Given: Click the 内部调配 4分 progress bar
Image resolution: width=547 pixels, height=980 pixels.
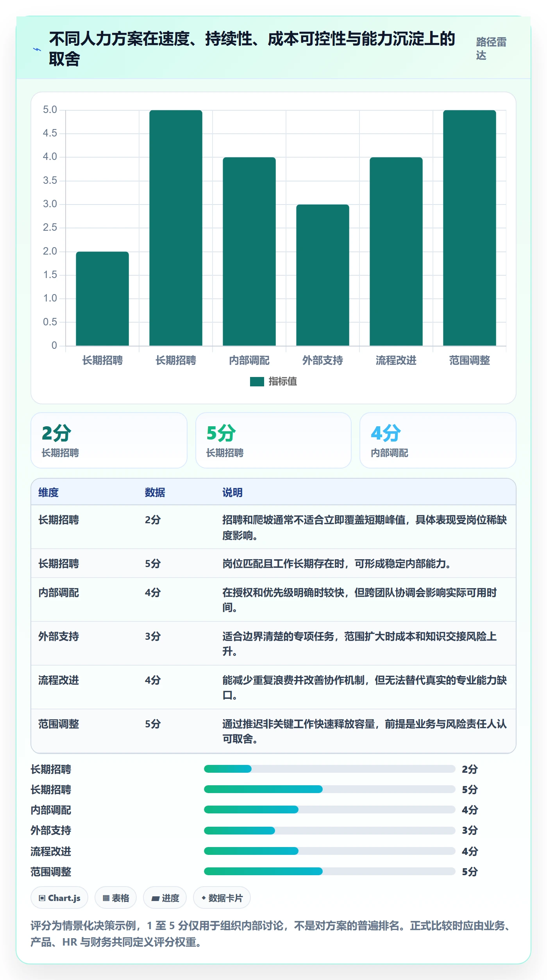Looking at the screenshot, I should click(329, 809).
